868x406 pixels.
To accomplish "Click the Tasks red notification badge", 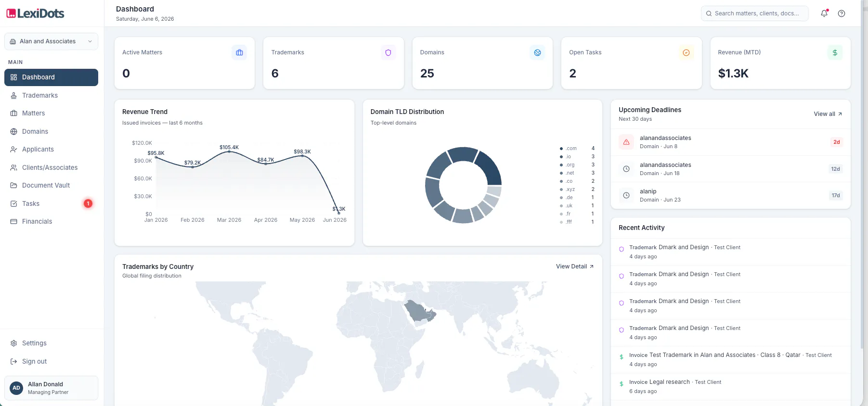I will pos(88,203).
